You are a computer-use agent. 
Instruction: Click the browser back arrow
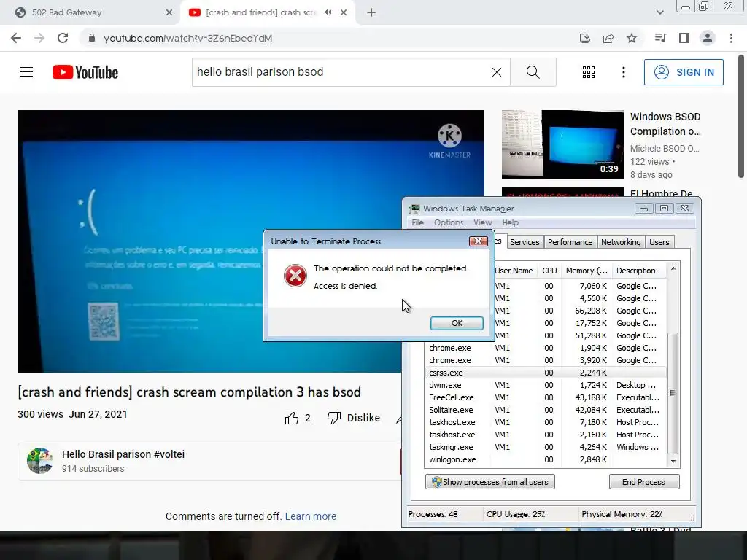pyautogui.click(x=16, y=38)
